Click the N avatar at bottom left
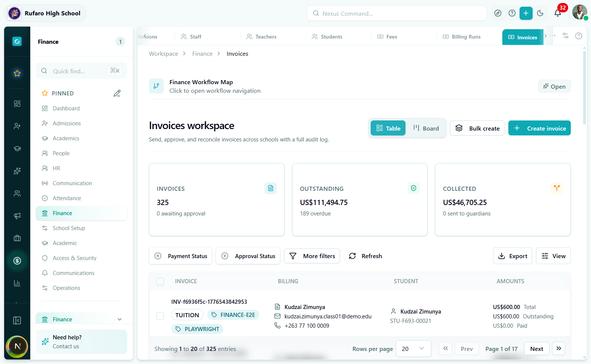591x364 pixels. click(x=17, y=346)
